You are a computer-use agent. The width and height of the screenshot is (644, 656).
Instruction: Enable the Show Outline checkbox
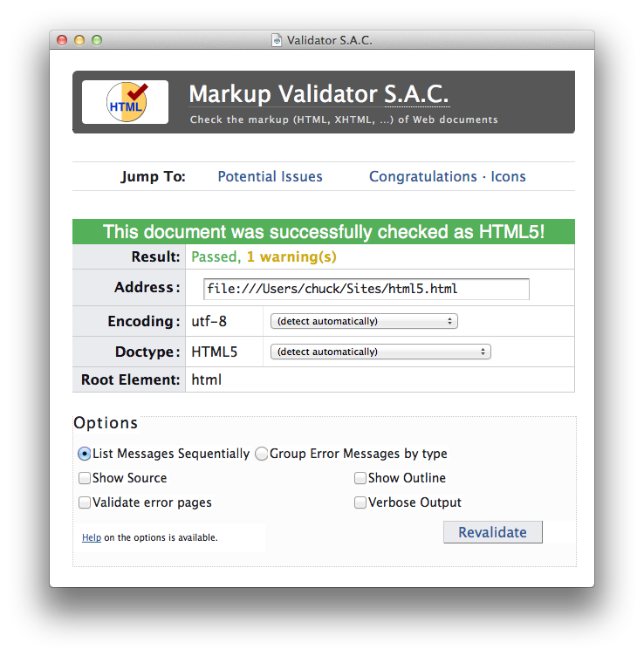click(360, 478)
